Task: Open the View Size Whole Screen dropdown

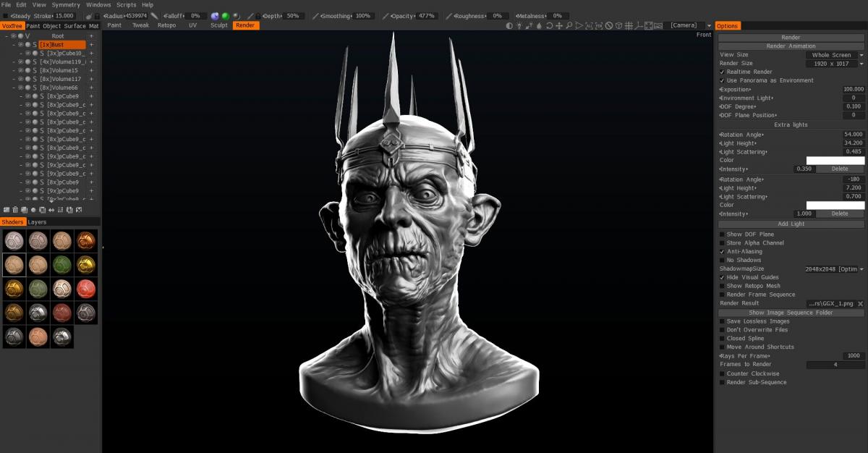Action: point(835,54)
